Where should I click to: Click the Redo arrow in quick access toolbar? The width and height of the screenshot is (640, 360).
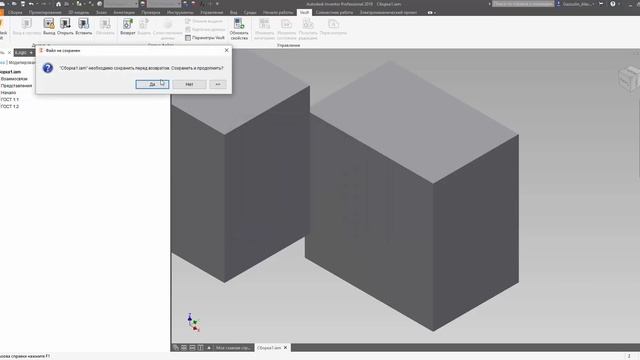pos(43,4)
